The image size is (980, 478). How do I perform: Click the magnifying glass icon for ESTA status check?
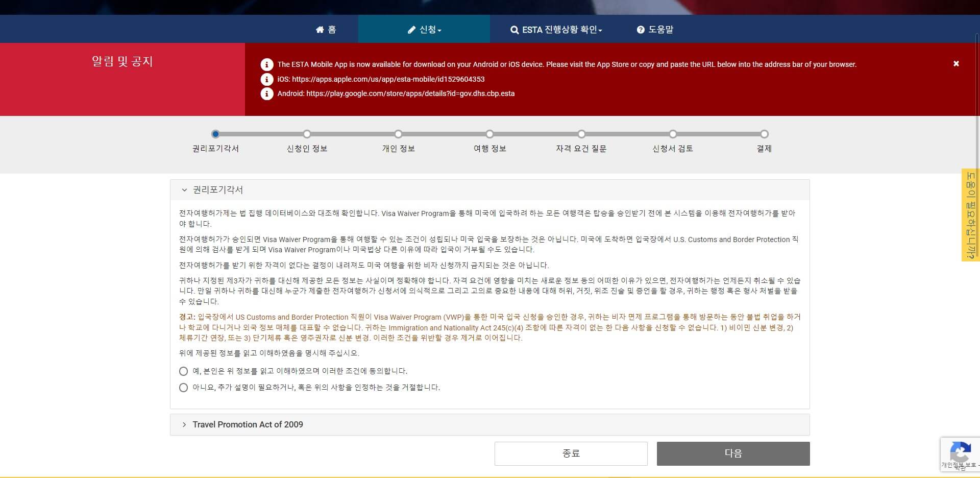click(x=514, y=29)
